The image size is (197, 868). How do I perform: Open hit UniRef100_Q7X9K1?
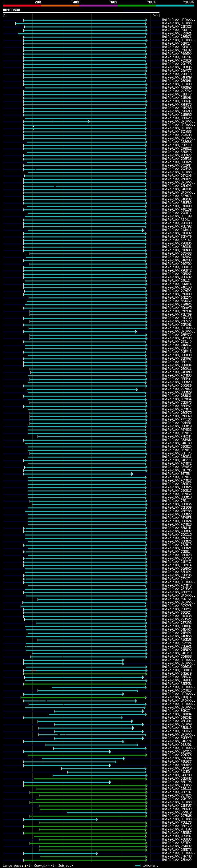(x=177, y=33)
